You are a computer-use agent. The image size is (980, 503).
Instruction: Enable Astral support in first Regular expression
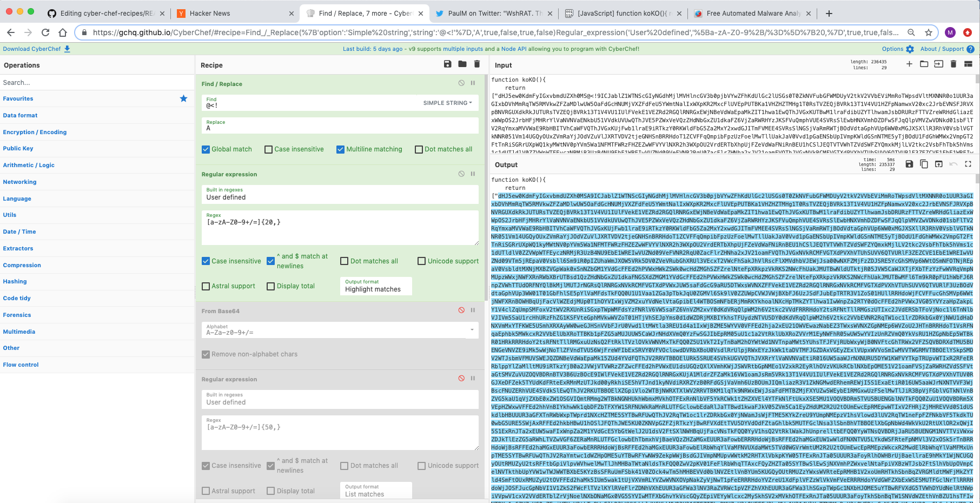click(206, 286)
